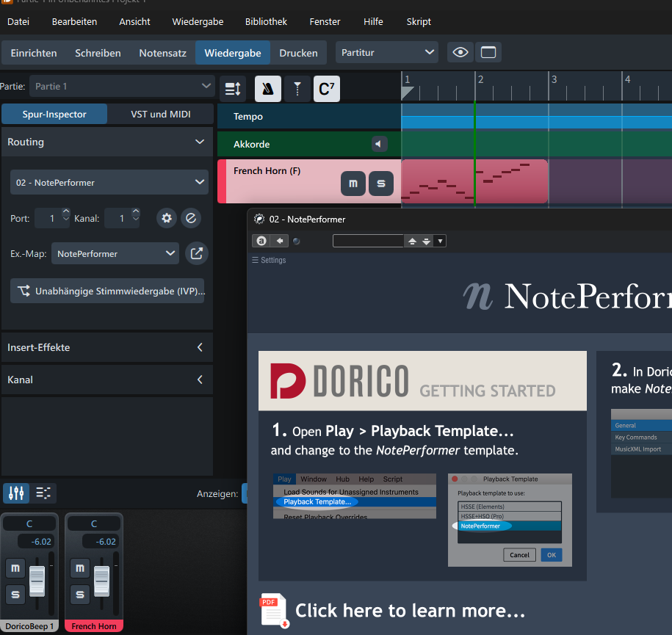
Task: Open the Ansicht menu
Action: click(134, 22)
